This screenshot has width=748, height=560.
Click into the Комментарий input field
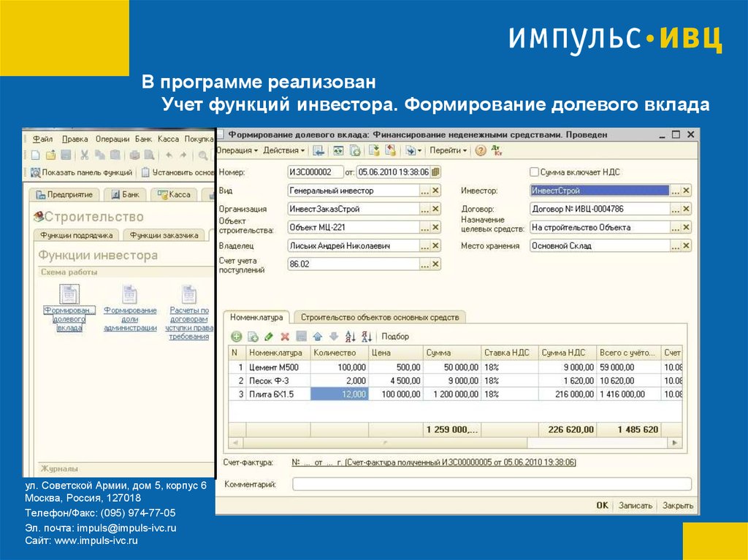point(492,484)
